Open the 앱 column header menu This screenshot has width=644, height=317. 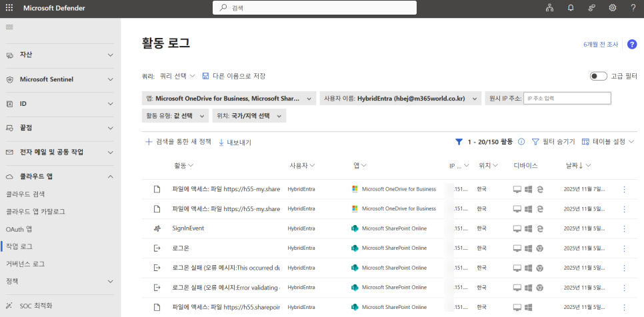pos(360,166)
